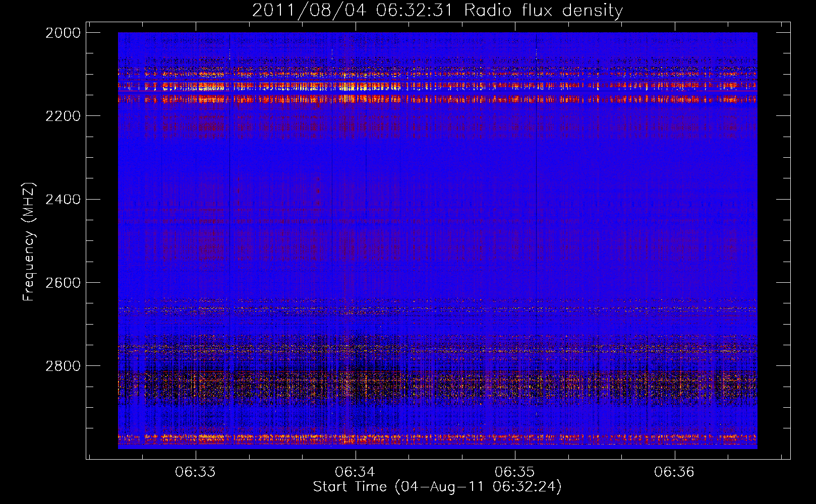Screen dimensions: 816x504
Task: Click the plot title 'Radio flux density'
Action: pos(543,11)
